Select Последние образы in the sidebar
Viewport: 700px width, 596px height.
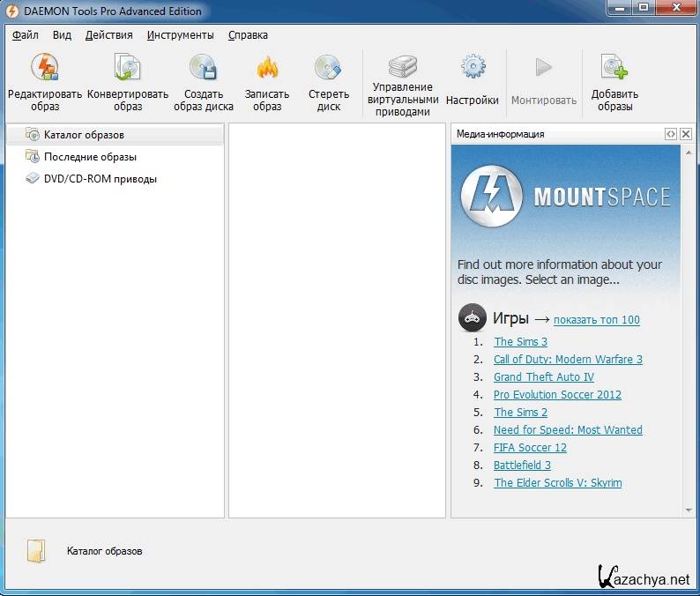pyautogui.click(x=90, y=157)
